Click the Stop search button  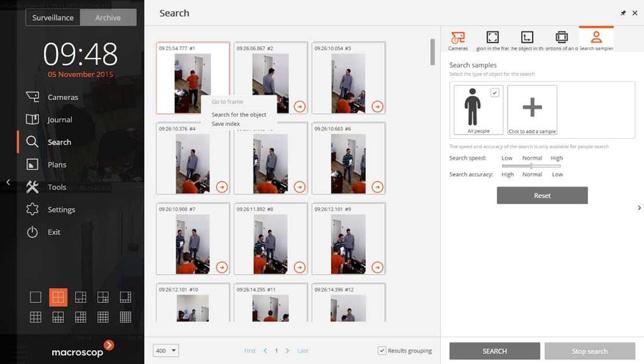[x=590, y=351]
